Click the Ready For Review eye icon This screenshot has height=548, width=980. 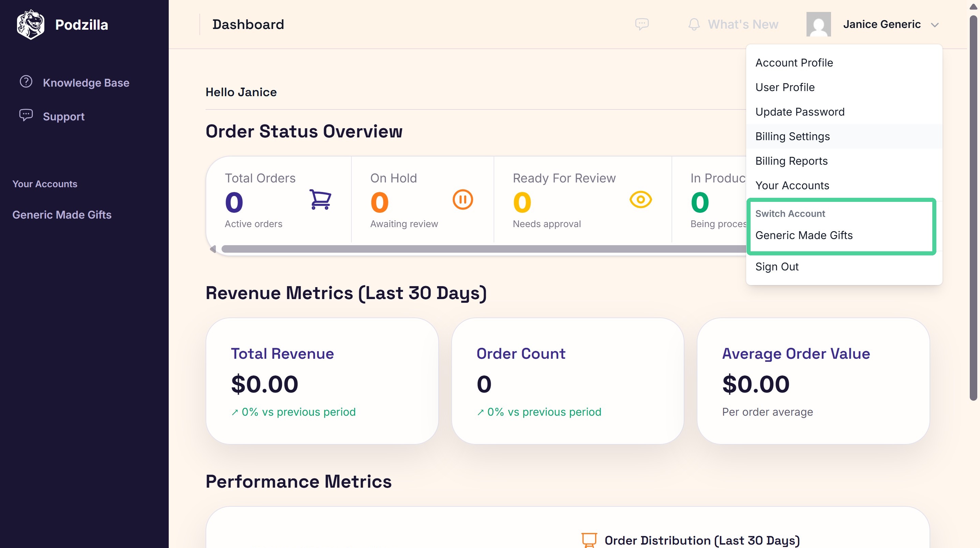click(x=640, y=199)
